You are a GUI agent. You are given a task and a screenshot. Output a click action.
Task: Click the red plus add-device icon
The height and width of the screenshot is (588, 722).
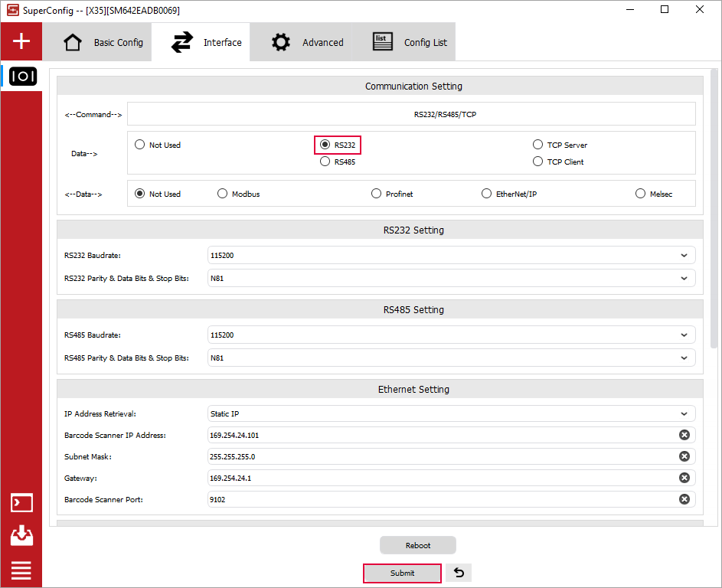click(x=21, y=41)
